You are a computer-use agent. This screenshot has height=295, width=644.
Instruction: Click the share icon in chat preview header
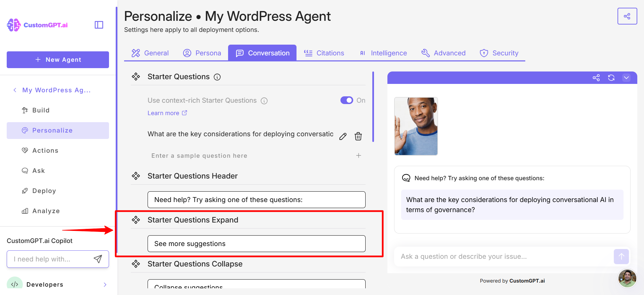pyautogui.click(x=596, y=78)
